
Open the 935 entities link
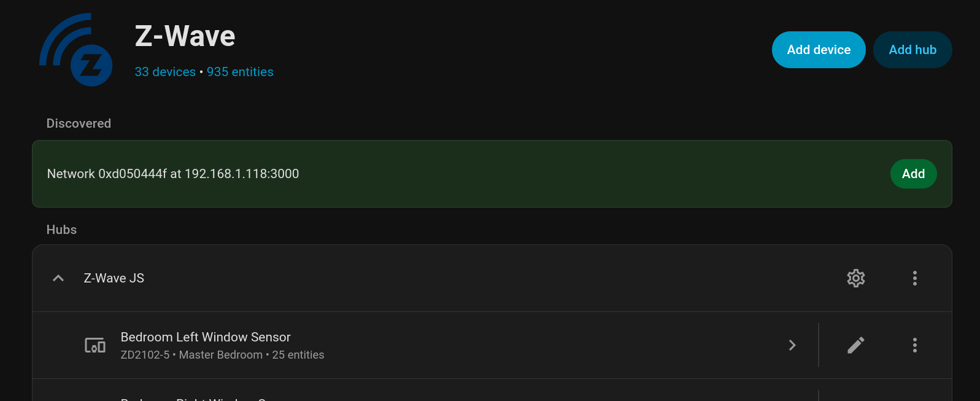(240, 72)
